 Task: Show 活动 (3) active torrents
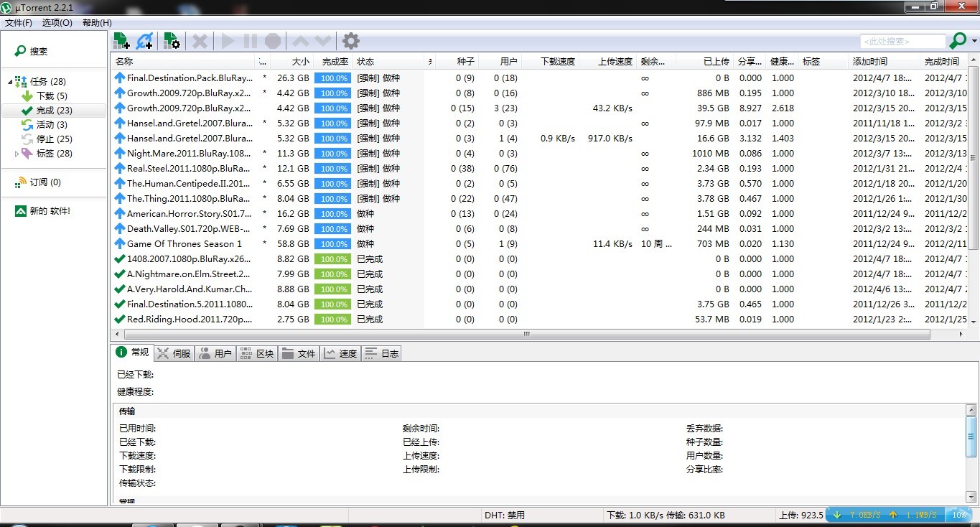coord(52,125)
